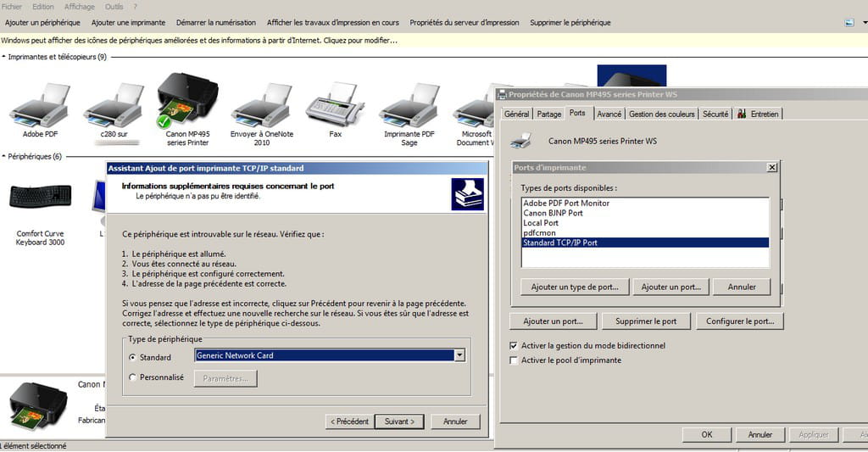This screenshot has height=452, width=868.
Task: Click Propriétés du serveur d'impression
Action: coord(465,23)
